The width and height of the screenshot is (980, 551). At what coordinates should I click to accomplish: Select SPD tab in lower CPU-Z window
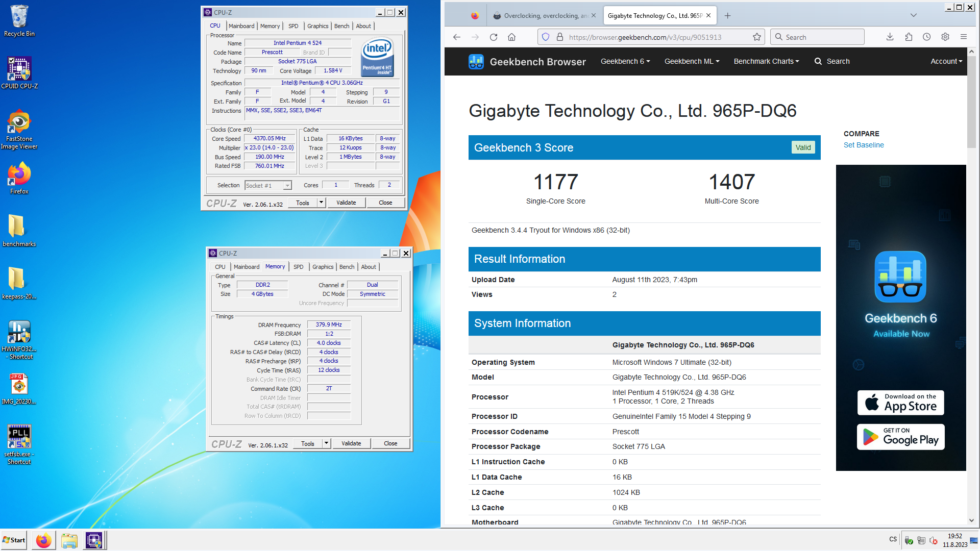299,267
